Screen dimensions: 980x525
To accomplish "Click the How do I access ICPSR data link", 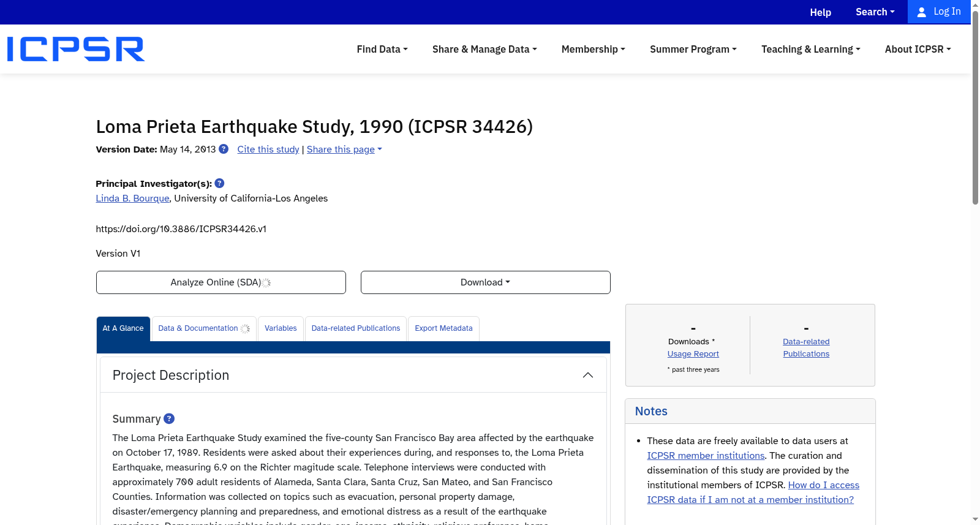I will pos(753,493).
